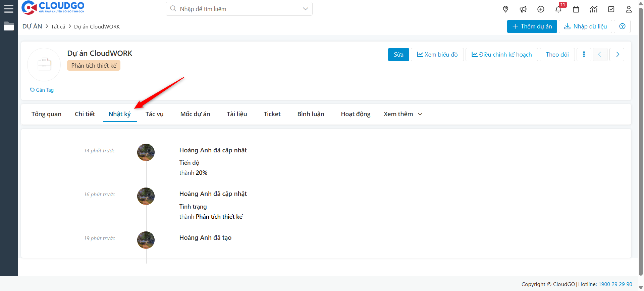The image size is (644, 291).
Task: Expand the search box dropdown arrow
Action: pyautogui.click(x=305, y=9)
